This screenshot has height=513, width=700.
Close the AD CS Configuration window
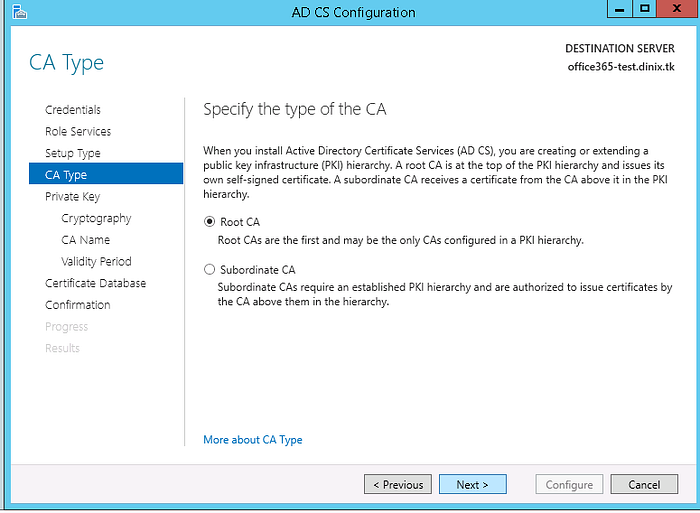(x=677, y=9)
